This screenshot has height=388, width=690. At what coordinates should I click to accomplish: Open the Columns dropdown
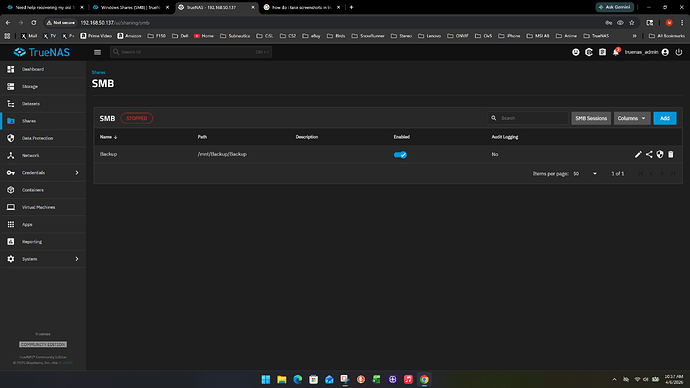point(632,118)
